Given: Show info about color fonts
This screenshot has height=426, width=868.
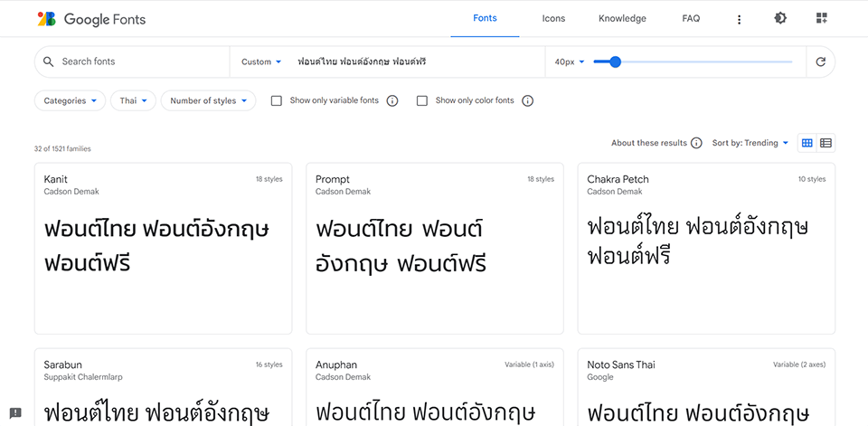Looking at the screenshot, I should (527, 100).
